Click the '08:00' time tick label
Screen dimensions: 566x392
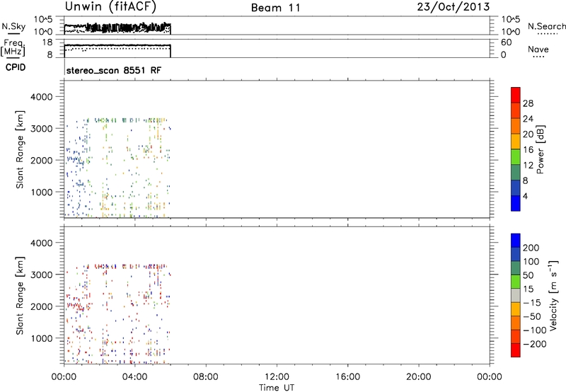tap(206, 377)
